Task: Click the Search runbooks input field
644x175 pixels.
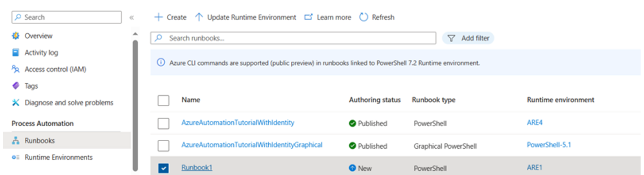Action: pyautogui.click(x=293, y=38)
